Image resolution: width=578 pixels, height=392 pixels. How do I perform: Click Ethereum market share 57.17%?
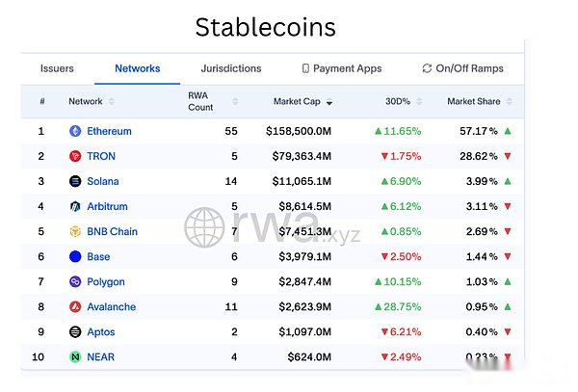(x=479, y=131)
